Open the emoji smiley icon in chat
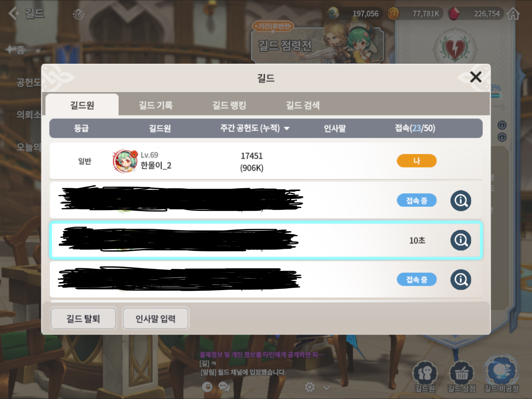The width and height of the screenshot is (532, 399). (x=207, y=387)
